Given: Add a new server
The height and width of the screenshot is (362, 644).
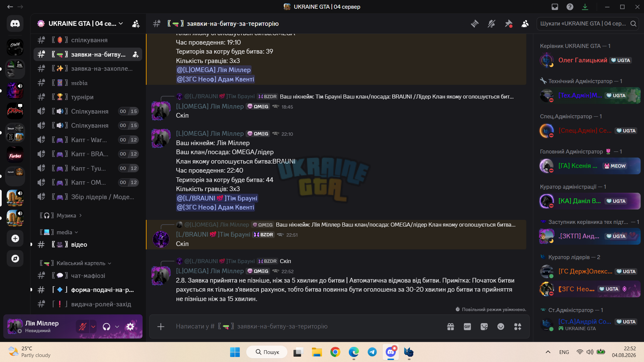Looking at the screenshot, I should click(15, 238).
